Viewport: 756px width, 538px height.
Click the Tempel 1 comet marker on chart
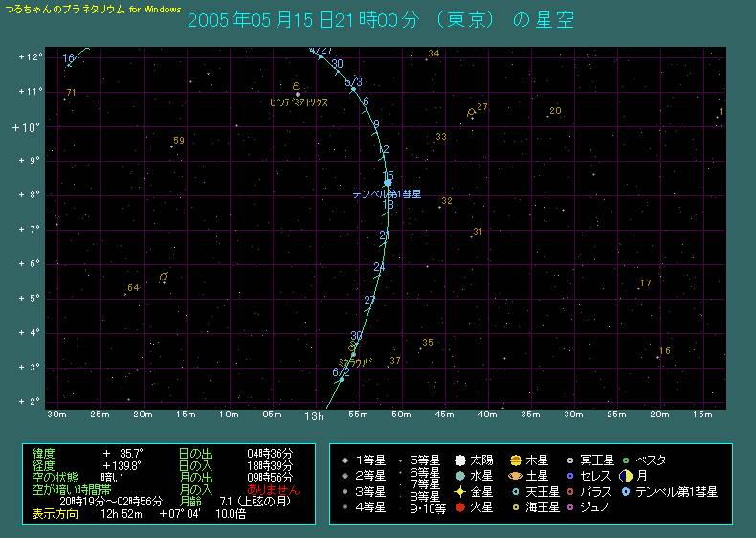388,182
